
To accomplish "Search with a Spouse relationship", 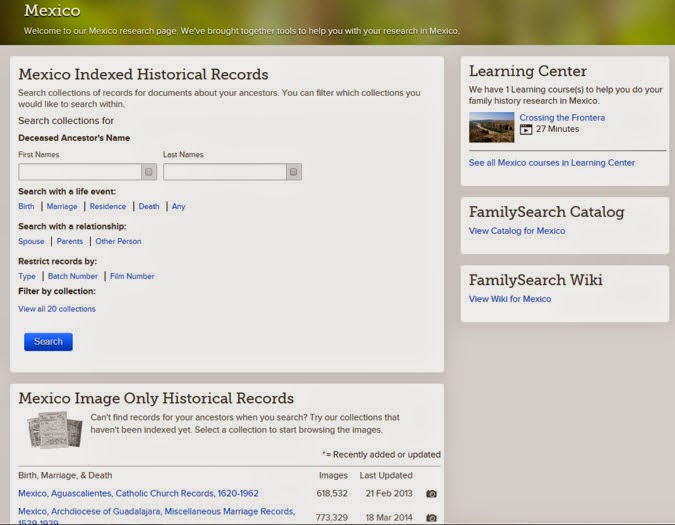I will 31,241.
